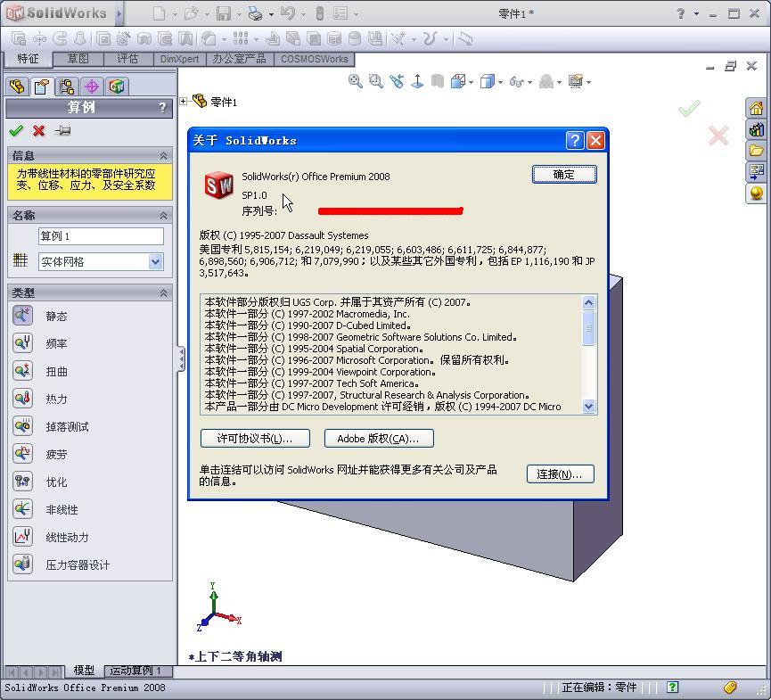This screenshot has height=700, width=771.
Task: Expand the SolidWorks menu arrow
Action: coord(119,13)
